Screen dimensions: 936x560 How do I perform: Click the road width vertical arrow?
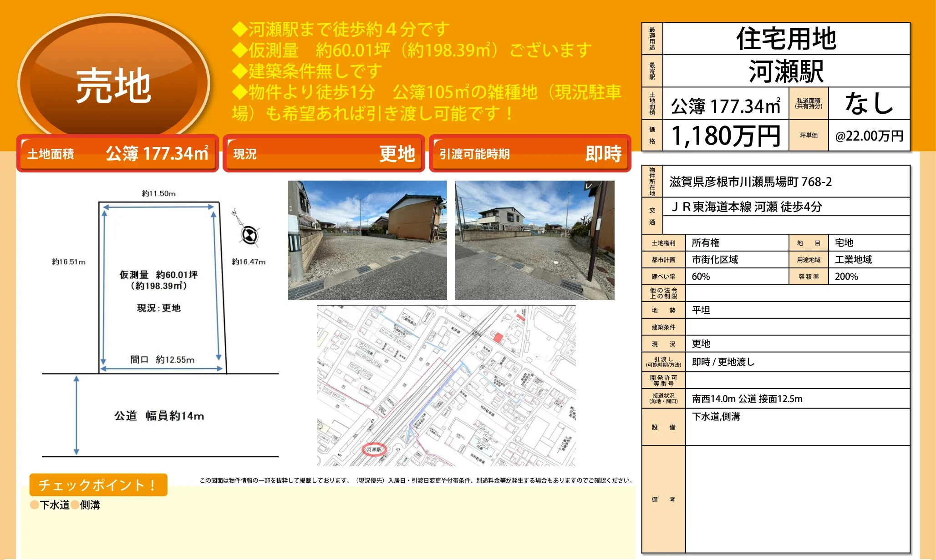pyautogui.click(x=76, y=415)
